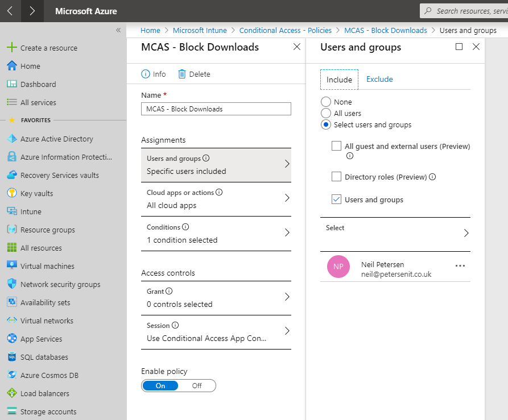Expand the Grant controls chevron

pyautogui.click(x=287, y=297)
